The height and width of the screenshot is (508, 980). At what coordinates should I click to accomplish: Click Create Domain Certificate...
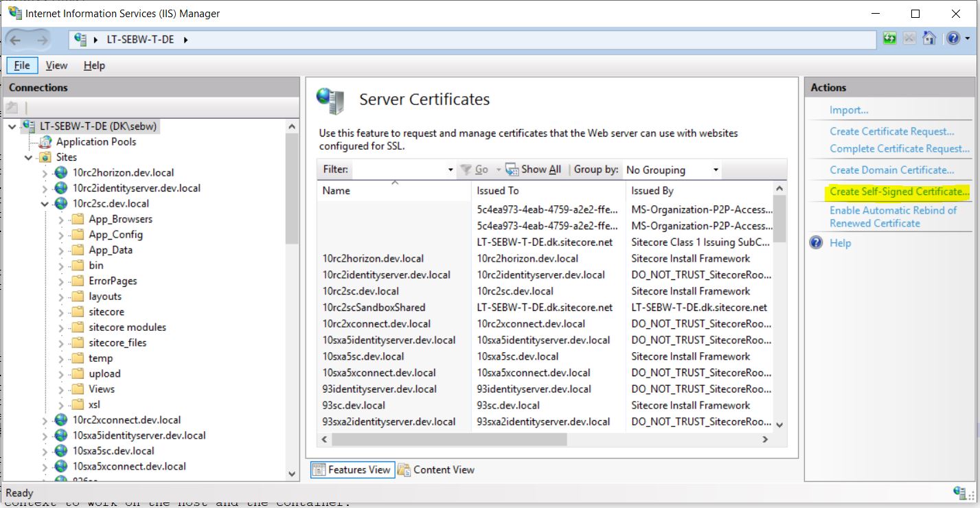892,170
